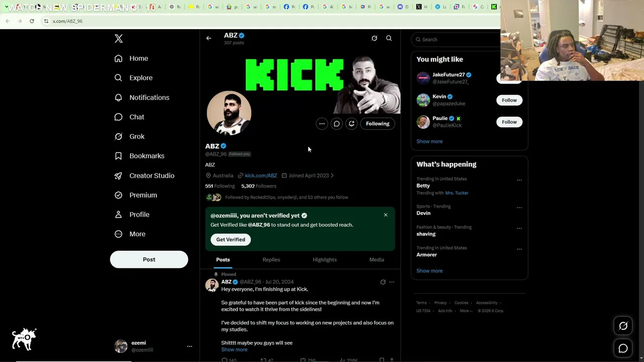The height and width of the screenshot is (362, 644).
Task: Open more options for the Armorer trend
Action: tap(519, 249)
